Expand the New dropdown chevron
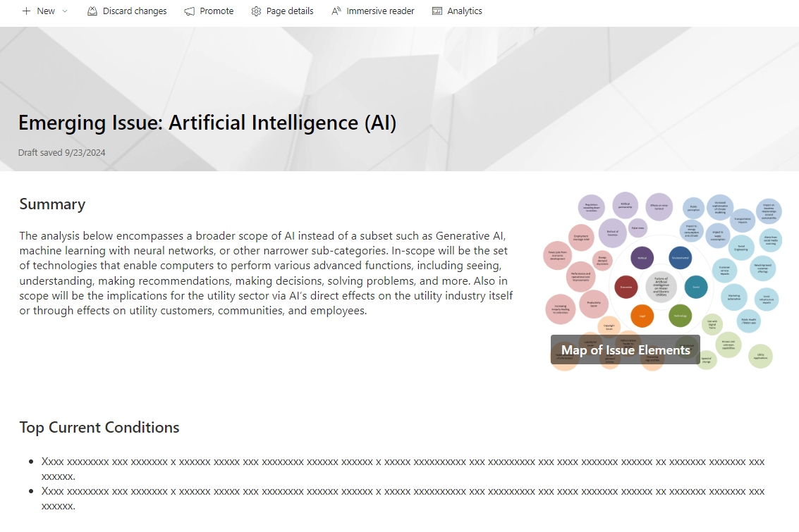Screen dimensions: 799x532 [x=65, y=11]
